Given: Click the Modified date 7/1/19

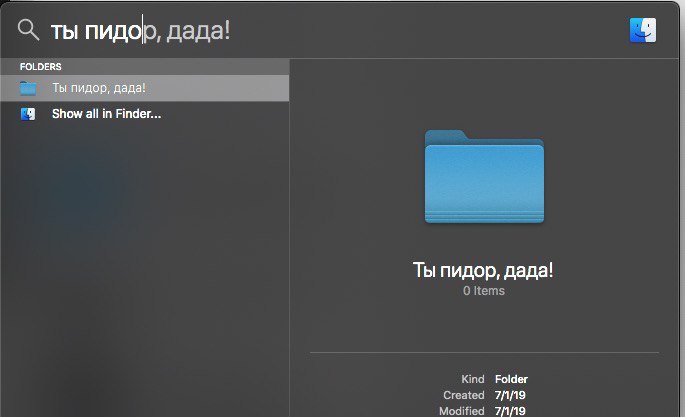Looking at the screenshot, I should [510, 411].
